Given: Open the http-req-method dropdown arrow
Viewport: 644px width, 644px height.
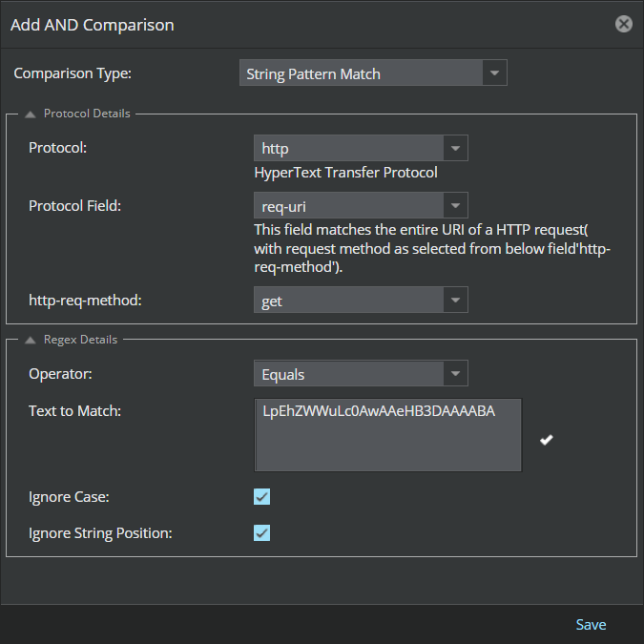Looking at the screenshot, I should 455,300.
